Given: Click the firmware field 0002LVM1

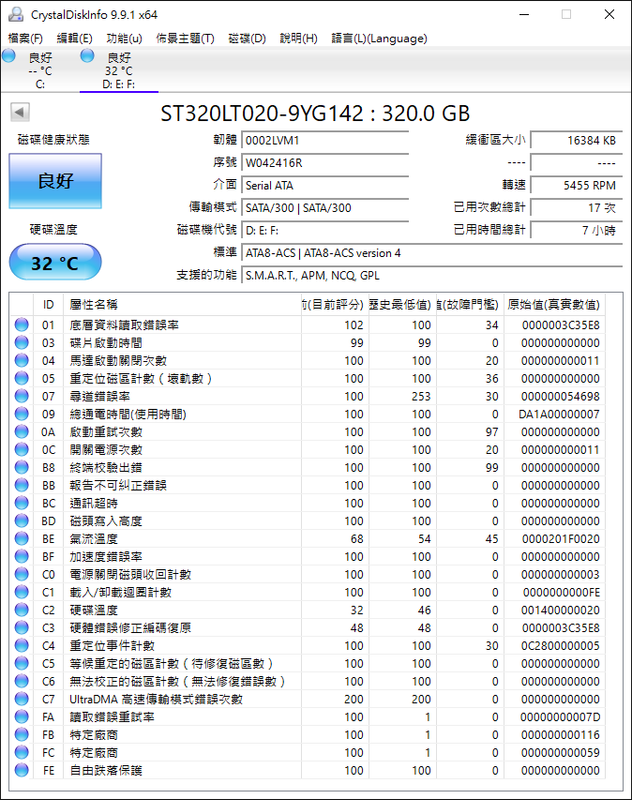Looking at the screenshot, I should [325, 140].
